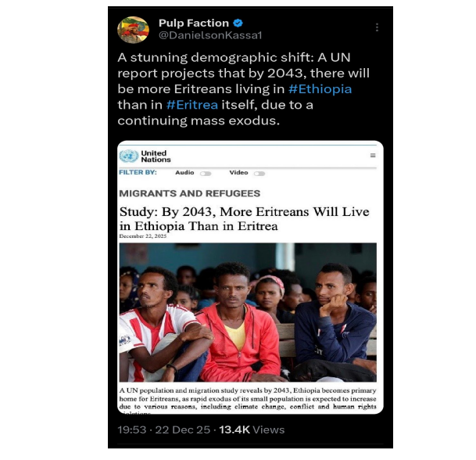Viewport: 476px width, 460px height.
Task: Click the blue verified badge
Action: click(x=238, y=23)
